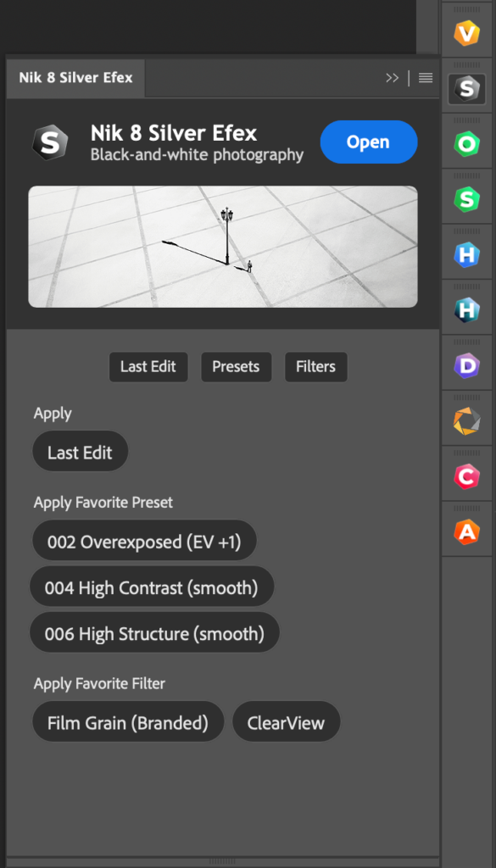Open the dark teal H Nik plugin icon
496x868 pixels.
(x=466, y=310)
